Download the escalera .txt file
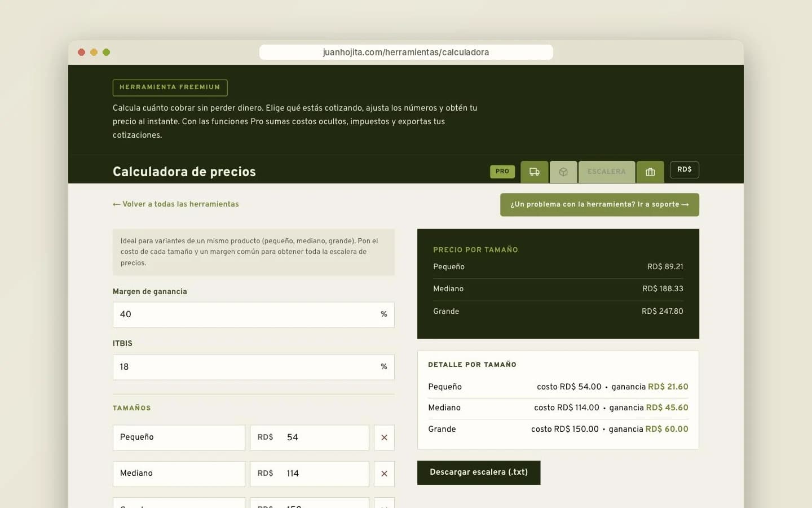Screen dimensions: 812x508 479,472
